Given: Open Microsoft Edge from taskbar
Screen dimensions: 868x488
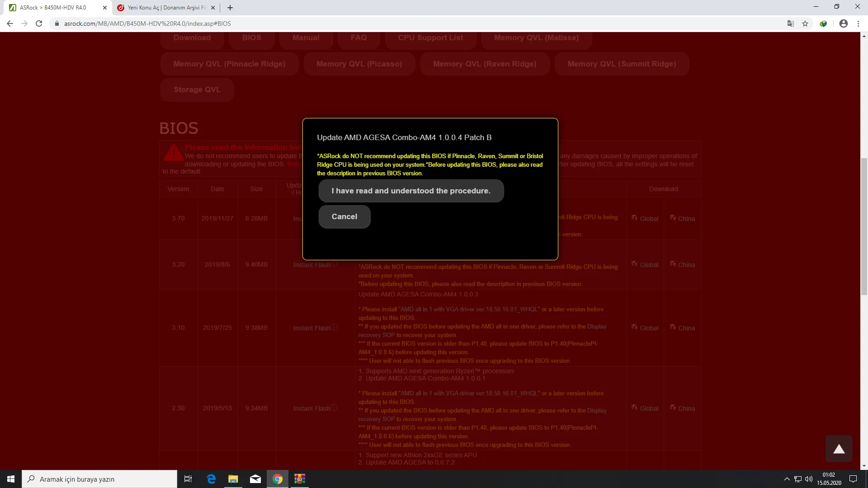Looking at the screenshot, I should tap(211, 479).
